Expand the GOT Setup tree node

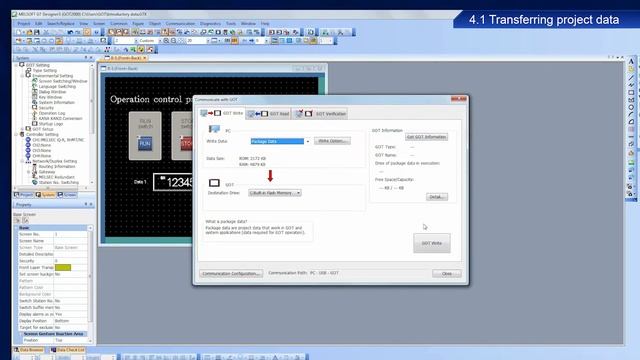pos(22,129)
